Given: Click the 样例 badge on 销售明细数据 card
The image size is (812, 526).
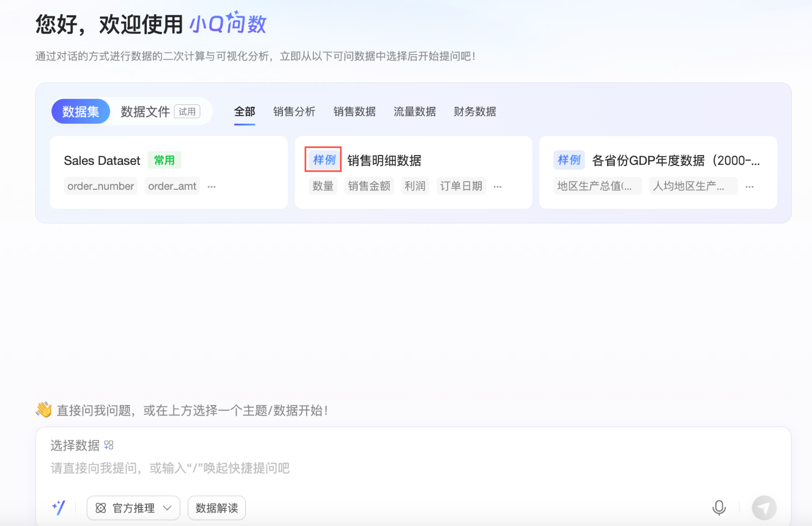Looking at the screenshot, I should (324, 160).
